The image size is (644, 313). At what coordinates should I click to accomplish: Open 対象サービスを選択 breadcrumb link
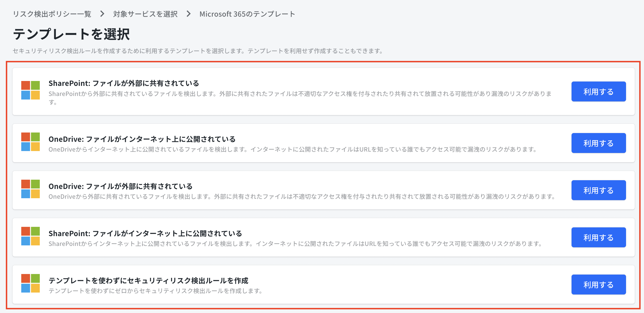pyautogui.click(x=145, y=14)
